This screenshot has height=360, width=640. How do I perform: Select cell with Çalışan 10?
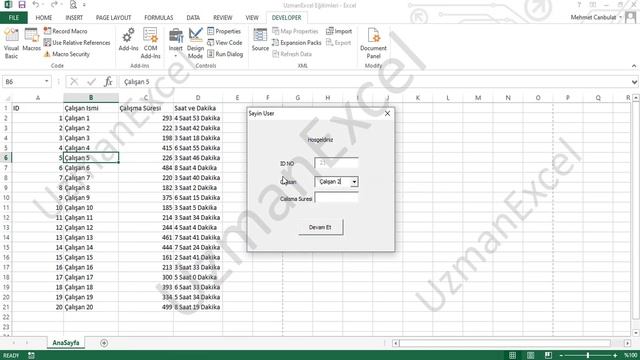(x=91, y=207)
